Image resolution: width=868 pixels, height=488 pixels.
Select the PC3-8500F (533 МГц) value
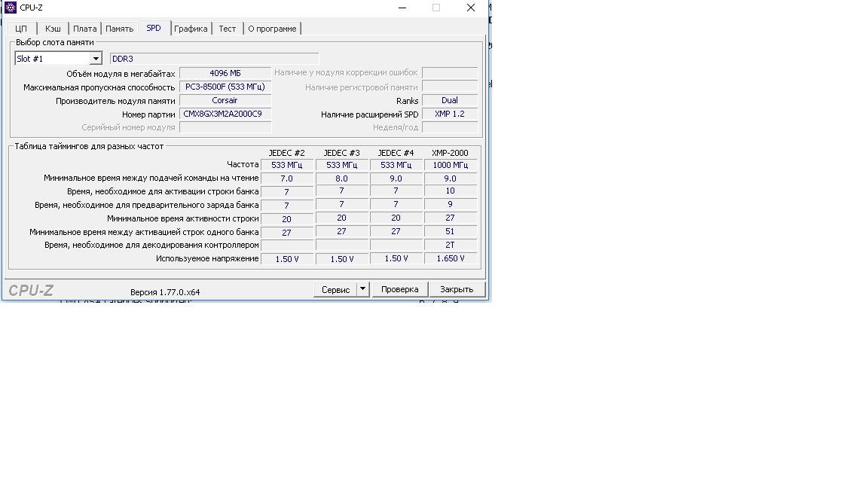[x=225, y=87]
